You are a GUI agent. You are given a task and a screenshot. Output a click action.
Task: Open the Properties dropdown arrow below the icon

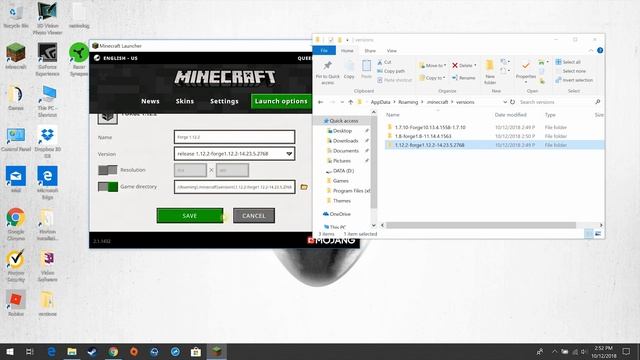[x=526, y=82]
